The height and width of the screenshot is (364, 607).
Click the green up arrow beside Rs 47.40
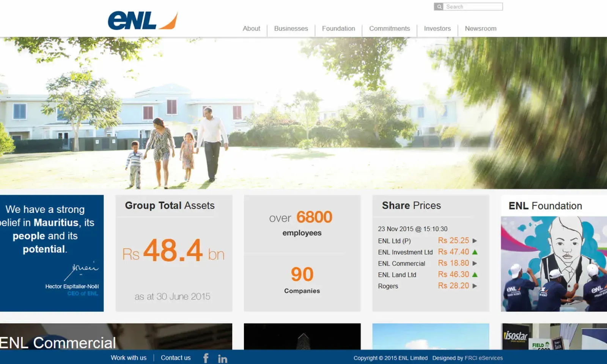pos(475,252)
